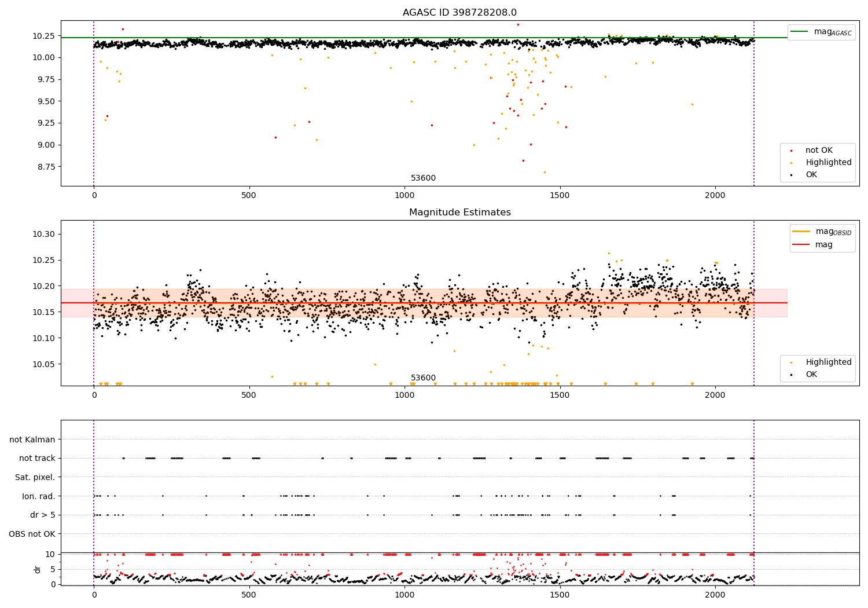Click the '1500' x-tick of top plot

560,196
